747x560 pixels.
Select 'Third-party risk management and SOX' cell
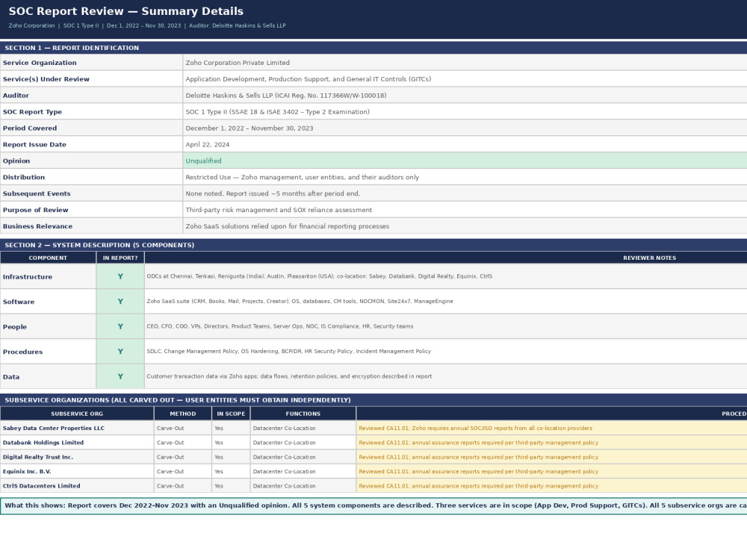(465, 210)
